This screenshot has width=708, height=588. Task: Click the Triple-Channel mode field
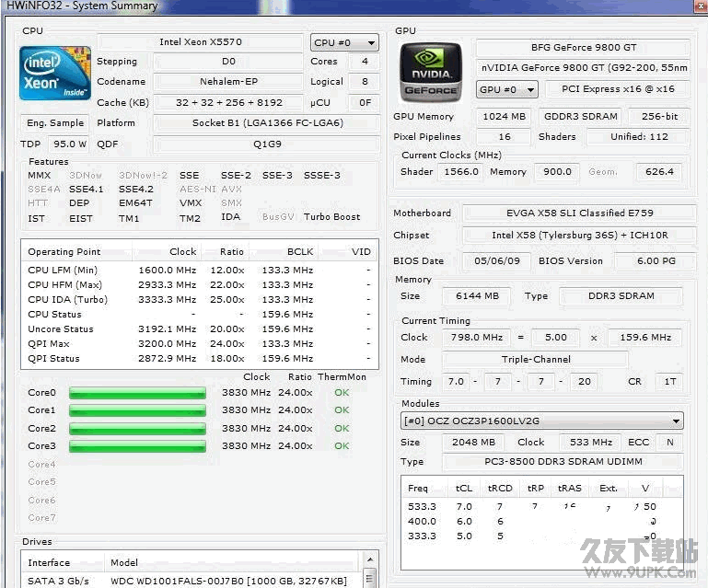536,360
